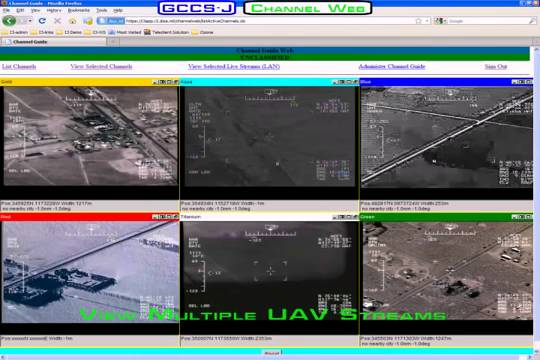Click the List Channels link
The width and height of the screenshot is (540, 360).
(19, 66)
